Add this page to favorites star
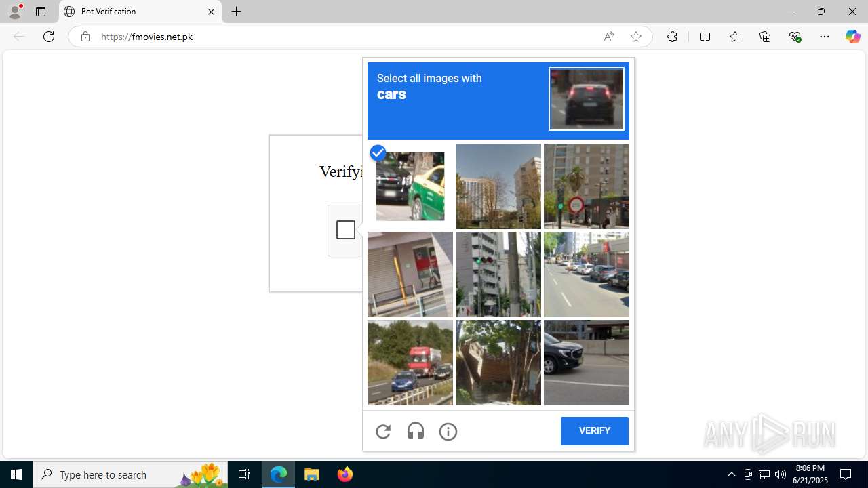Viewport: 868px width, 488px height. coord(635,37)
